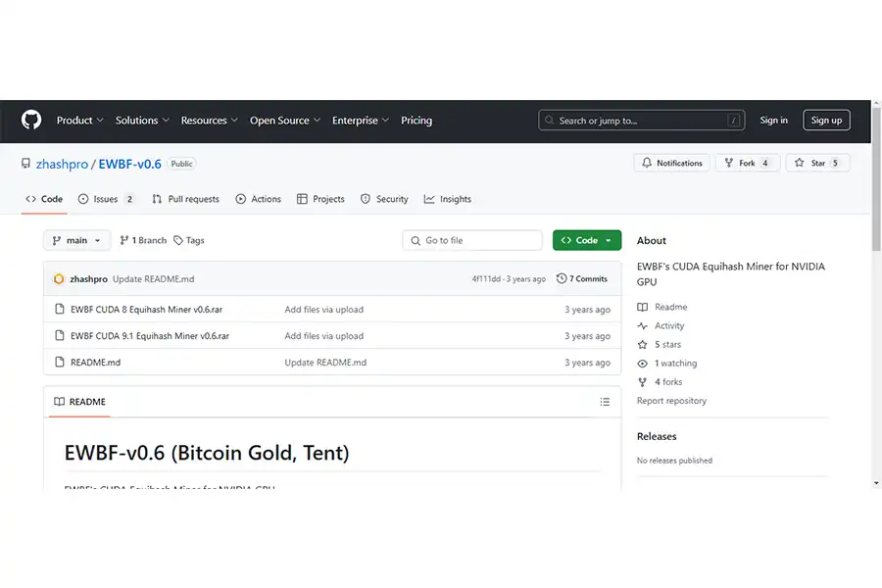Viewport: 882px width, 588px height.
Task: View the Tags link
Action: 189,240
